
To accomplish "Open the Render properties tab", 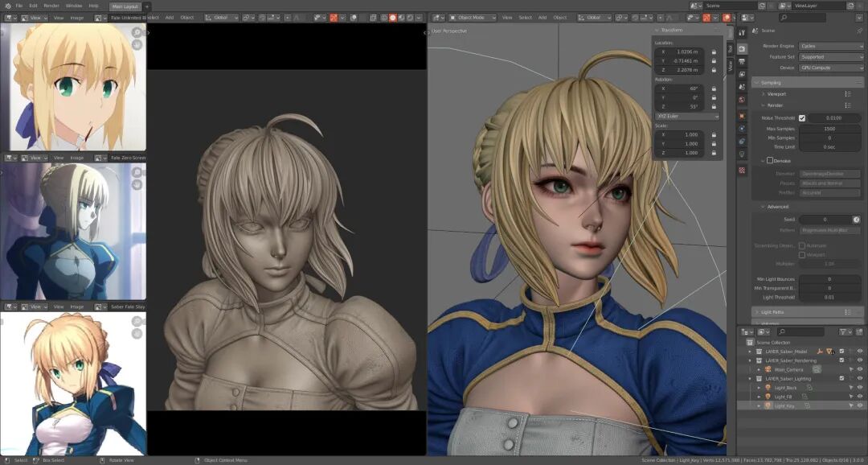I will coord(743,49).
